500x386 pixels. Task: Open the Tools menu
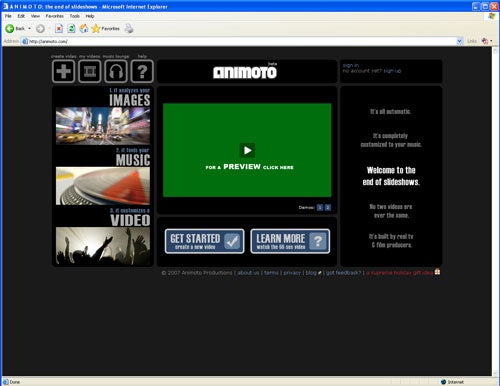[74, 16]
